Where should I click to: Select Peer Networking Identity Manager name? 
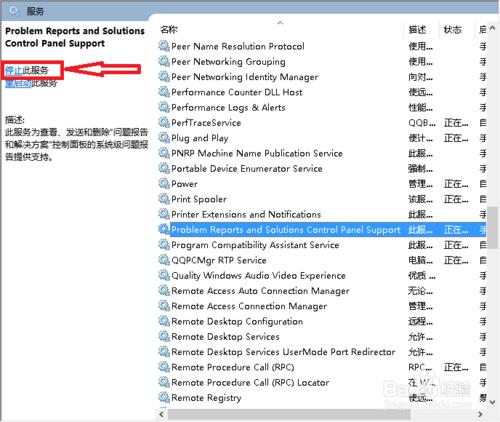point(244,77)
